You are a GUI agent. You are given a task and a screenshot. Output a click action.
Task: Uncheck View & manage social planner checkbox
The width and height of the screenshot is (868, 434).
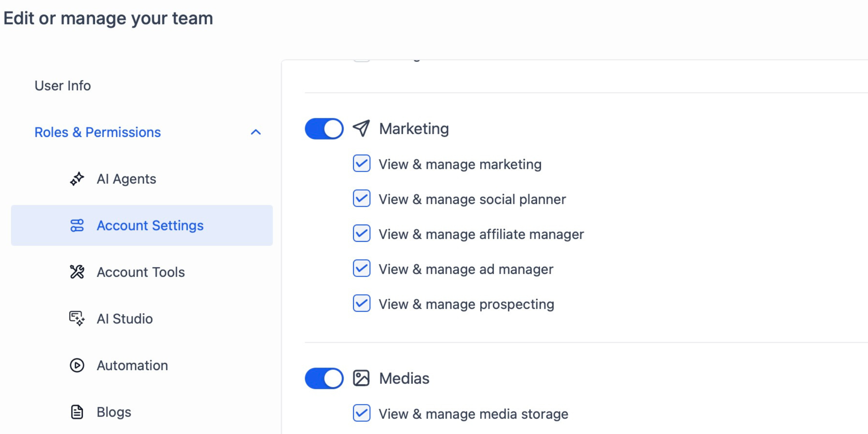coord(361,198)
